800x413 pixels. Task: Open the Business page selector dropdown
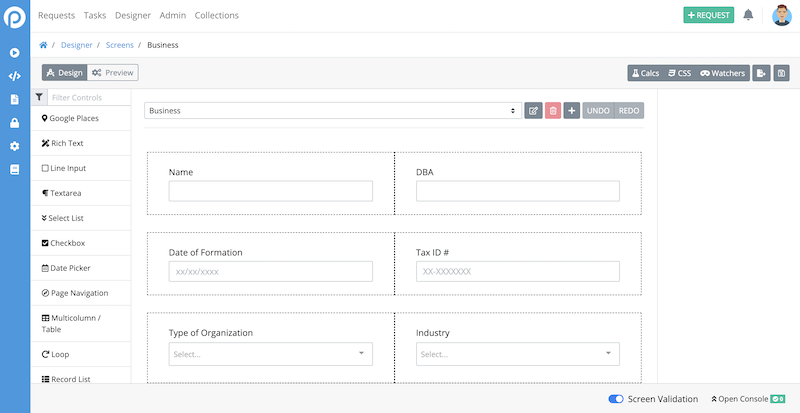(333, 111)
